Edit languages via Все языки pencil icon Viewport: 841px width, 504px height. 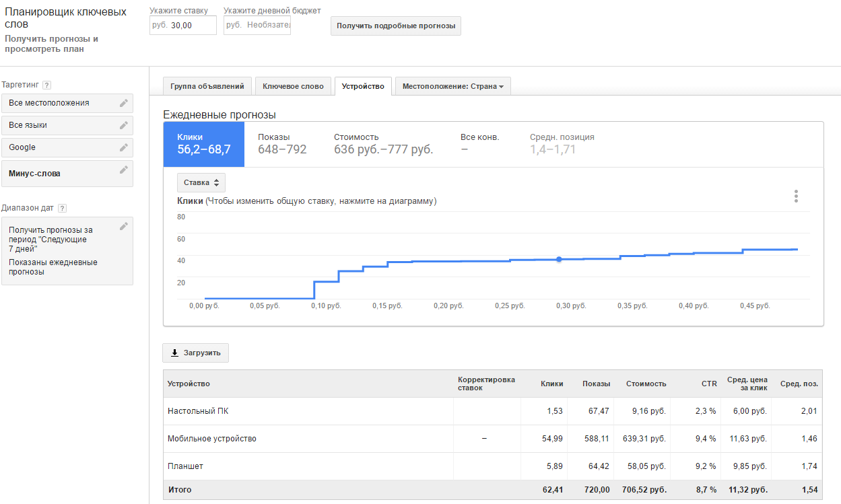click(123, 125)
